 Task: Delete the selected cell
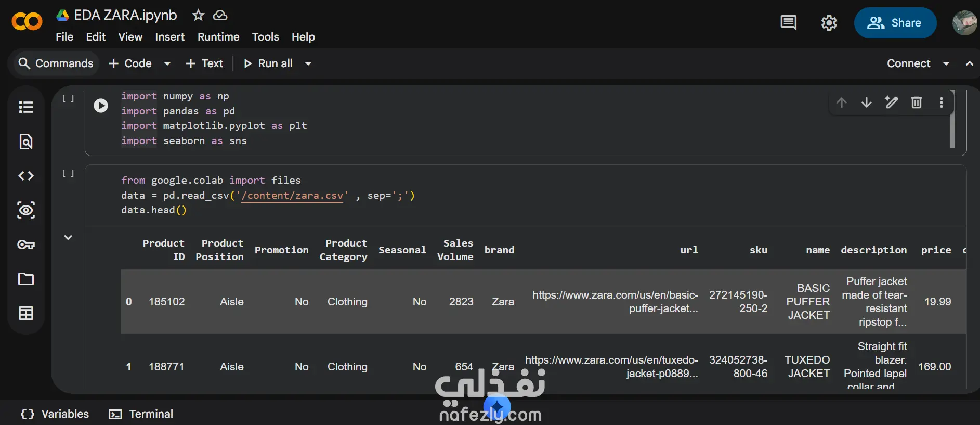tap(917, 102)
